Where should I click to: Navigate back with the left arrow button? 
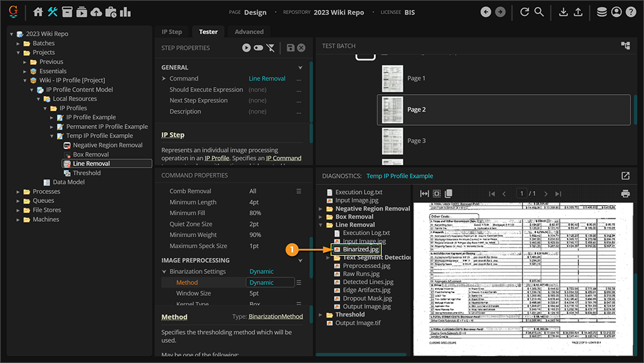tap(486, 12)
